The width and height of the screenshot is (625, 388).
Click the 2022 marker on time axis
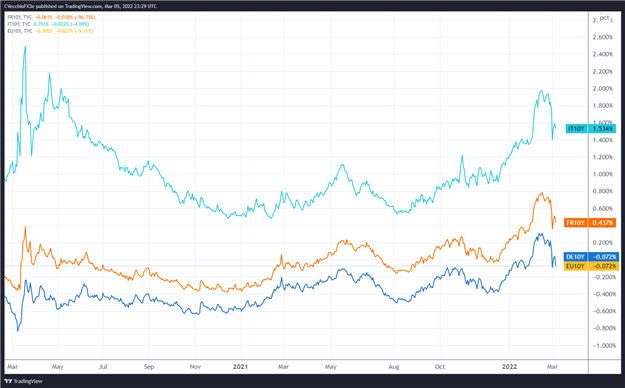(509, 366)
